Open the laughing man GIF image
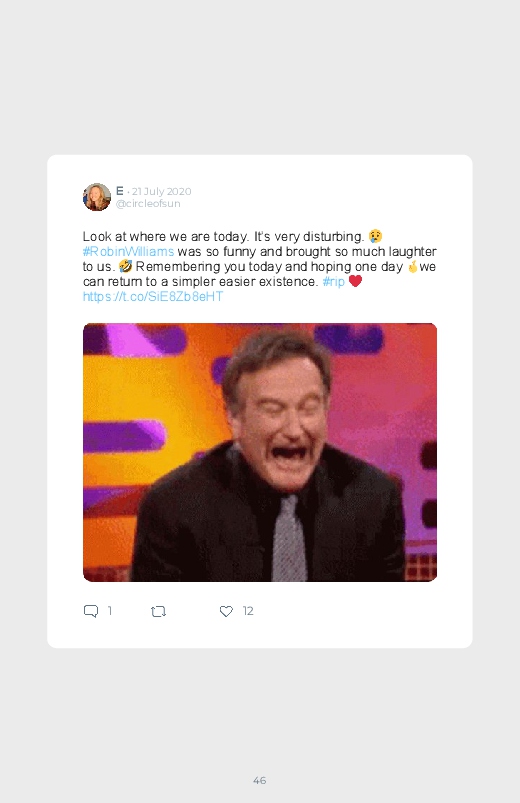 (x=260, y=452)
